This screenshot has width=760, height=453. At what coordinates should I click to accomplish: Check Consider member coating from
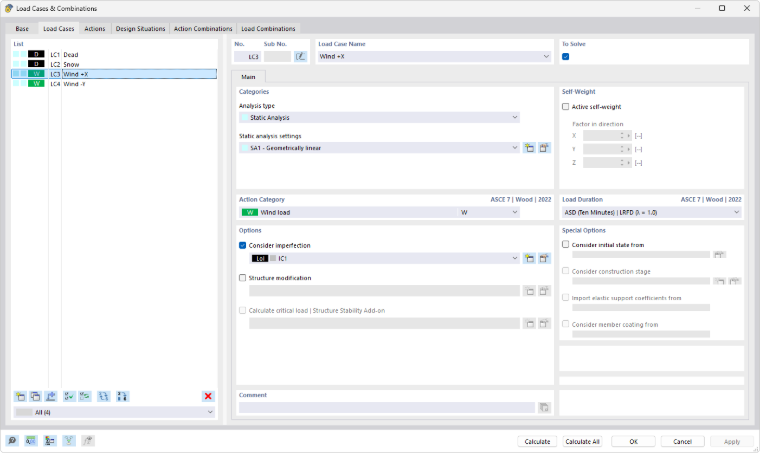566,324
